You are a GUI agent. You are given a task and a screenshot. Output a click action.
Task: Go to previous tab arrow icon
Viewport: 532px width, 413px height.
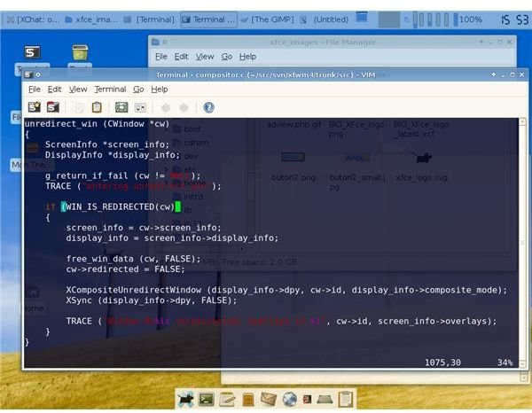[166, 107]
